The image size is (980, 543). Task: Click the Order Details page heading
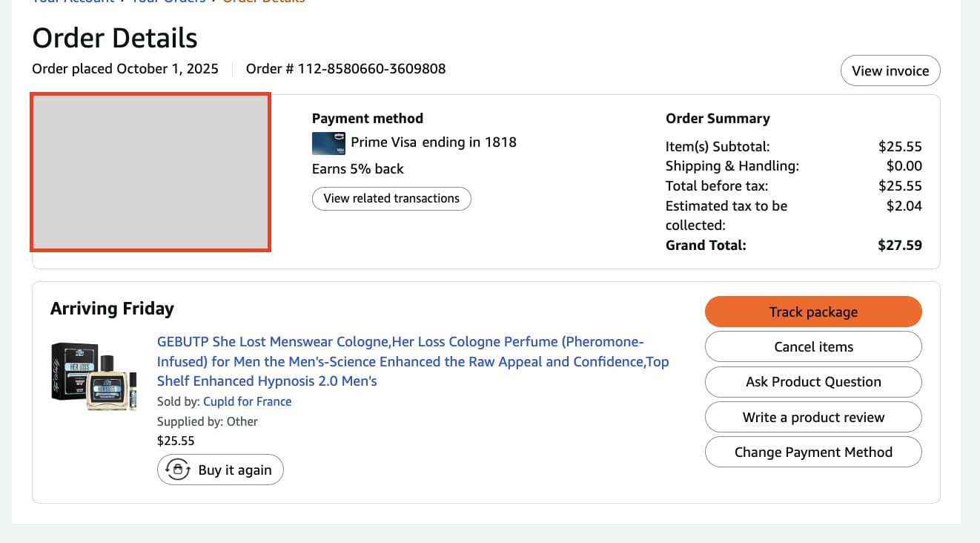pyautogui.click(x=115, y=38)
